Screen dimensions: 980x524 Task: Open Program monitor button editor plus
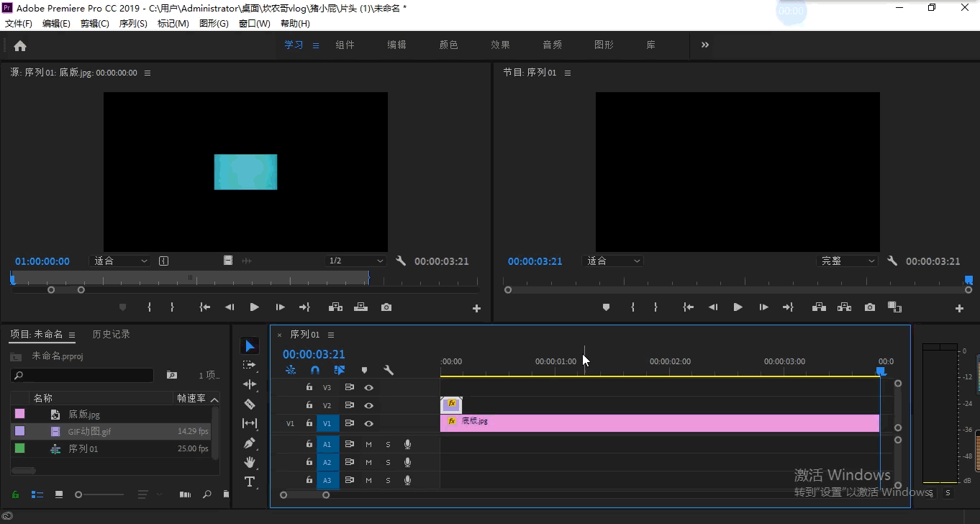click(x=959, y=308)
